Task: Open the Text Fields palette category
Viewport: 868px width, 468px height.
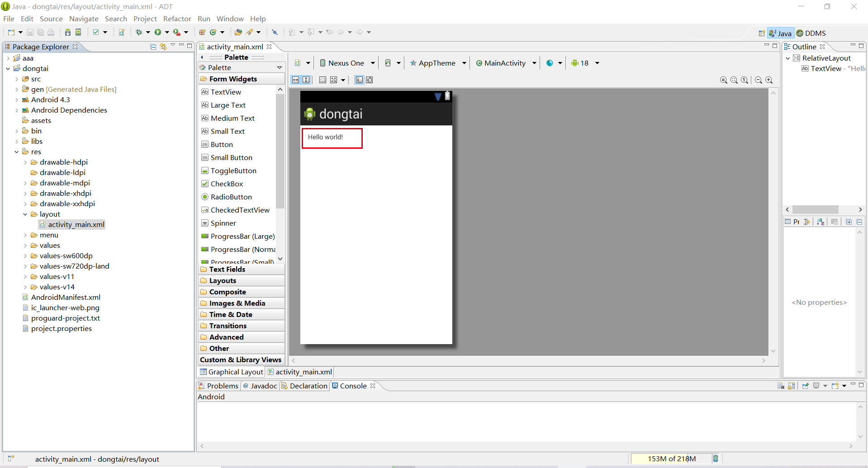Action: [242, 269]
